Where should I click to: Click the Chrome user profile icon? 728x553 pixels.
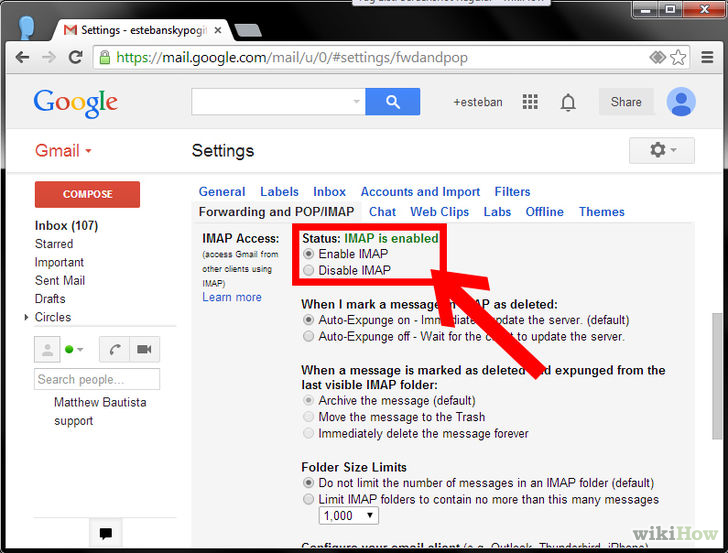tap(27, 27)
